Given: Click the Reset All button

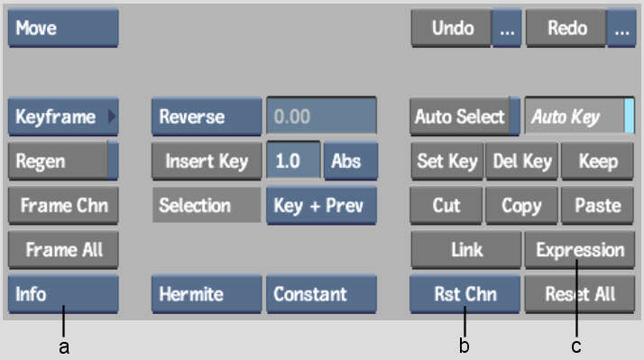Looking at the screenshot, I should pyautogui.click(x=580, y=294).
